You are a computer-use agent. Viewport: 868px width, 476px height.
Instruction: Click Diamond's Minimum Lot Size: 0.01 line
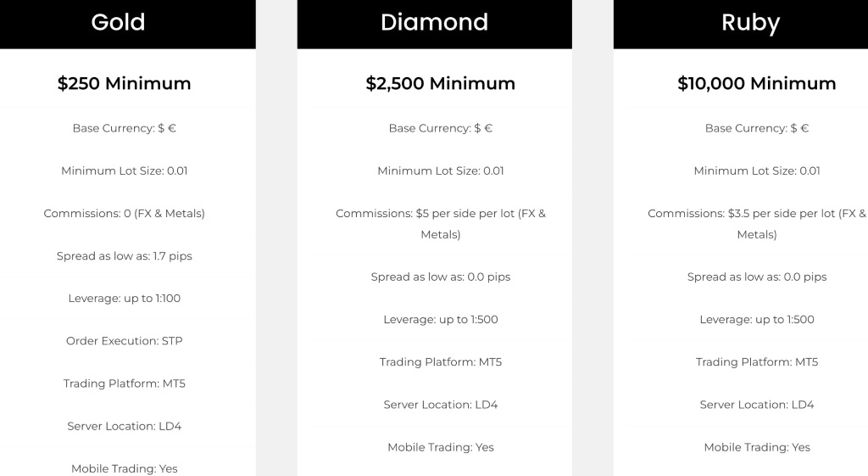pos(441,171)
